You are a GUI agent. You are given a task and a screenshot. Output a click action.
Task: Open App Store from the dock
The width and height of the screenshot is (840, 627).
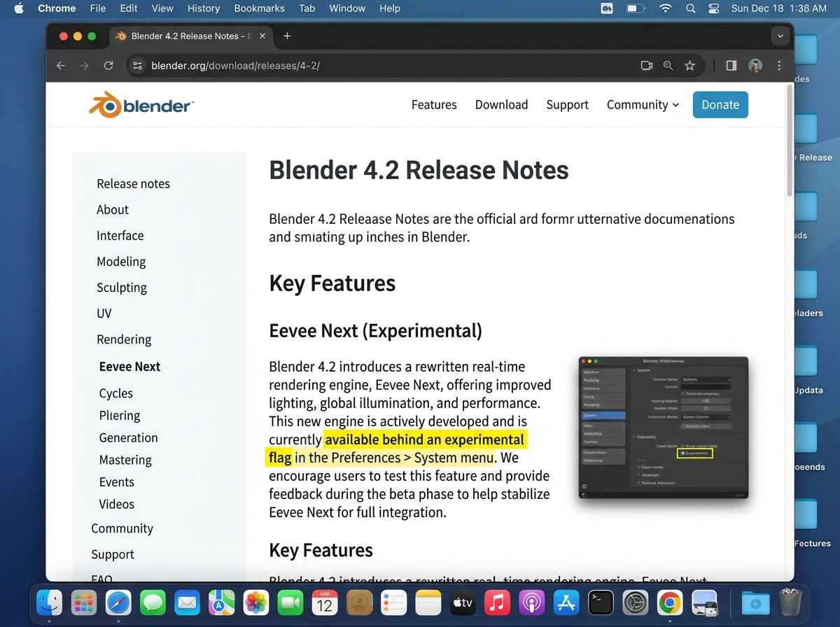566,603
